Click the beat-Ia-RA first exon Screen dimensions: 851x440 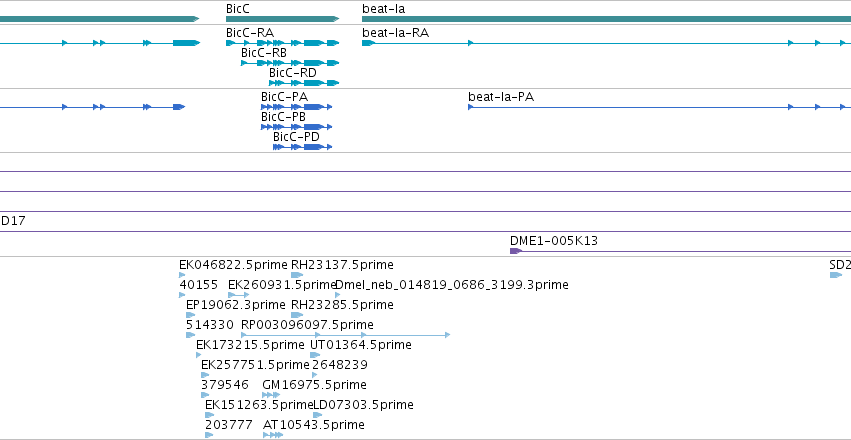tap(368, 43)
